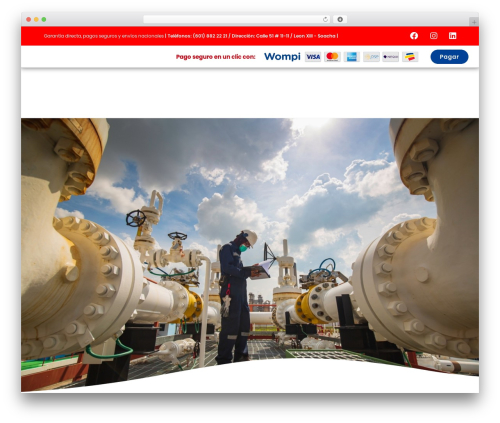
Task: Select the Nequi payment icon
Action: coord(390,57)
